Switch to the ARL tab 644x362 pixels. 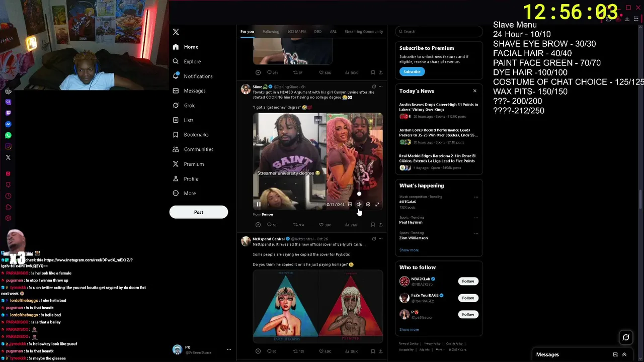[x=333, y=32]
